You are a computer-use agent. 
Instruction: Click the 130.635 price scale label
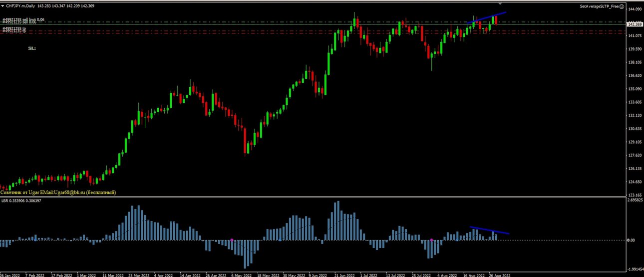point(635,128)
